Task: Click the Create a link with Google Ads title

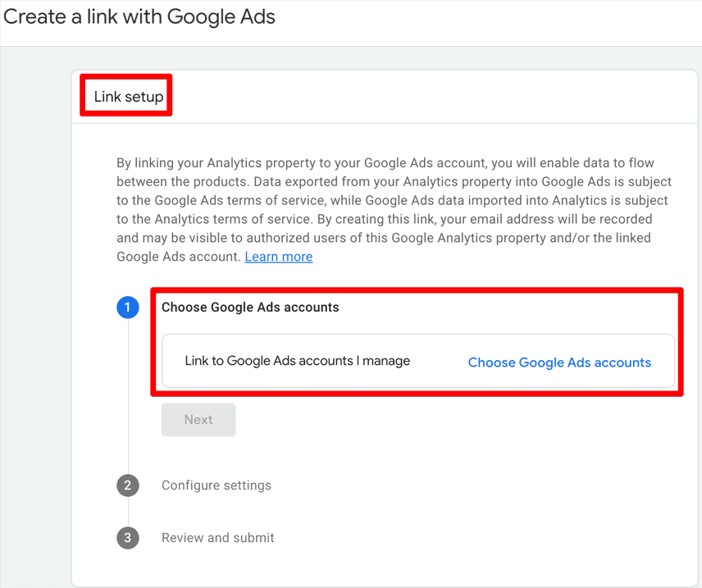Action: pos(139,16)
